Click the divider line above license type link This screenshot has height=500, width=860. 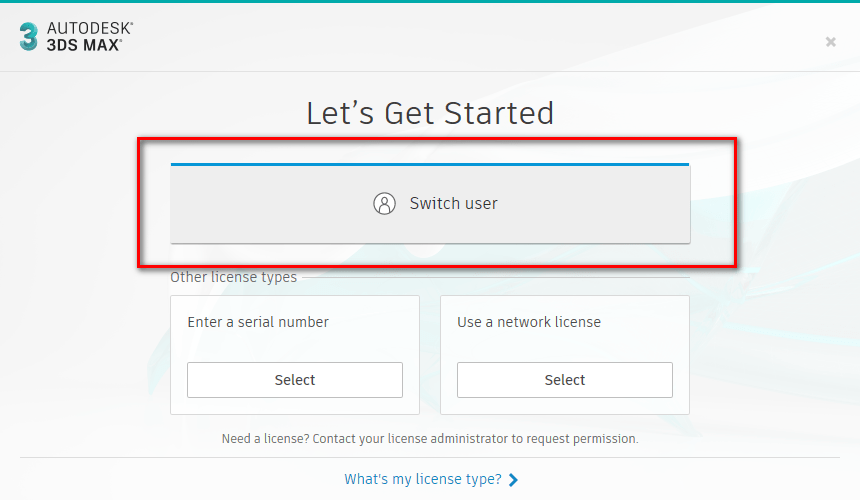click(430, 457)
